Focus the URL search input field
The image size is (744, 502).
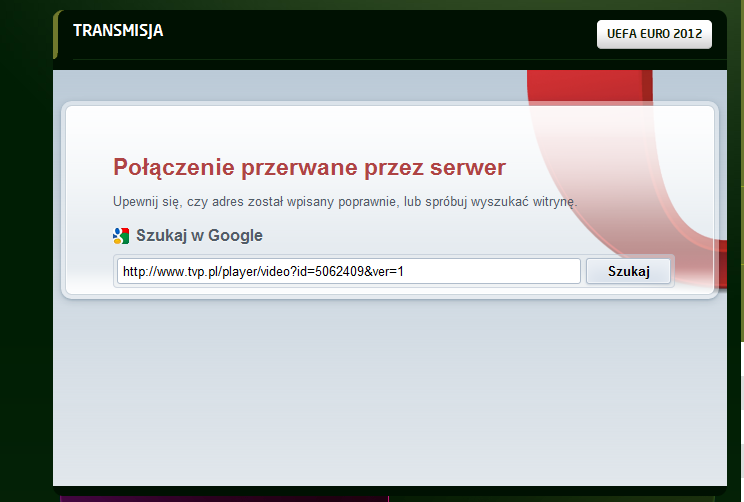click(x=349, y=271)
